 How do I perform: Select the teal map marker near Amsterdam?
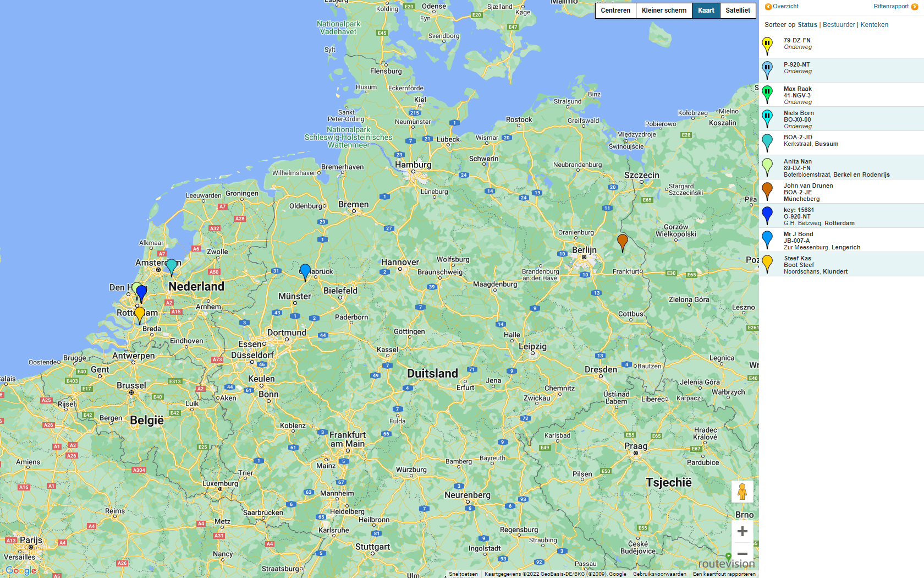pyautogui.click(x=172, y=267)
